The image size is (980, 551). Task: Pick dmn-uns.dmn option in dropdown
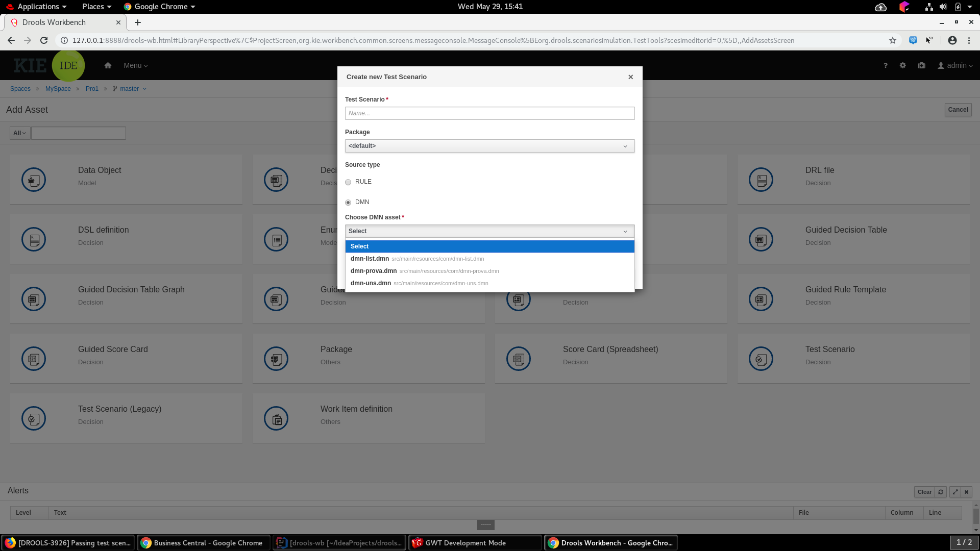(x=371, y=283)
